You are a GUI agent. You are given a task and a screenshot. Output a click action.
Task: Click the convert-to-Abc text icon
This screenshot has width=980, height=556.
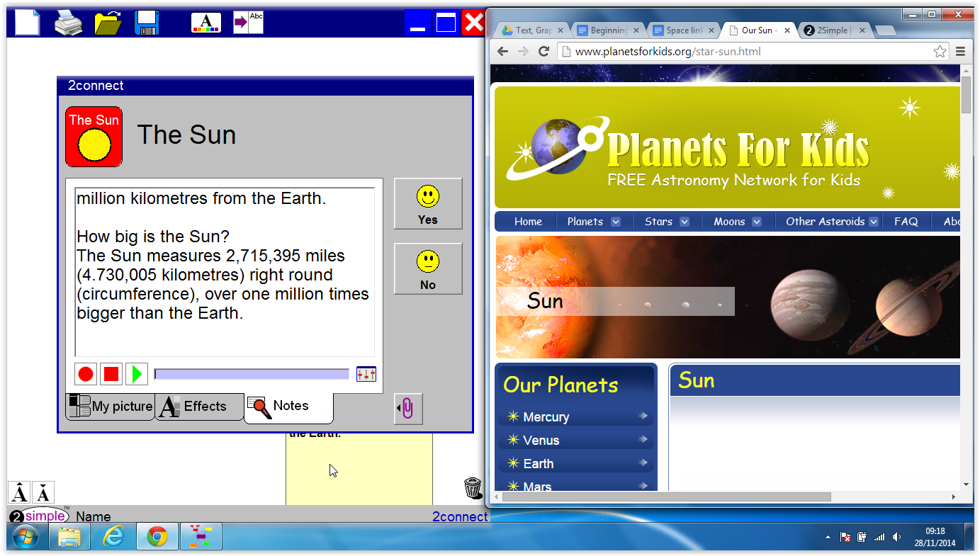(248, 22)
